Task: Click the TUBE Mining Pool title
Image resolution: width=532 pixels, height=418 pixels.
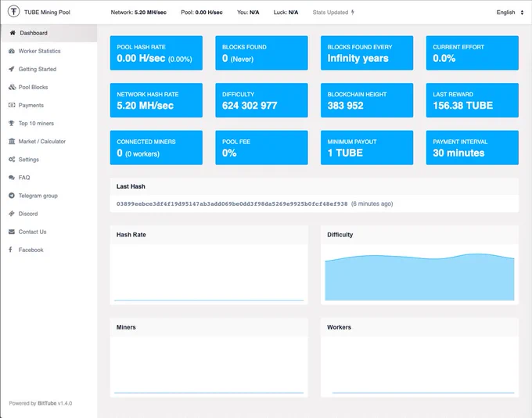Action: (x=47, y=13)
